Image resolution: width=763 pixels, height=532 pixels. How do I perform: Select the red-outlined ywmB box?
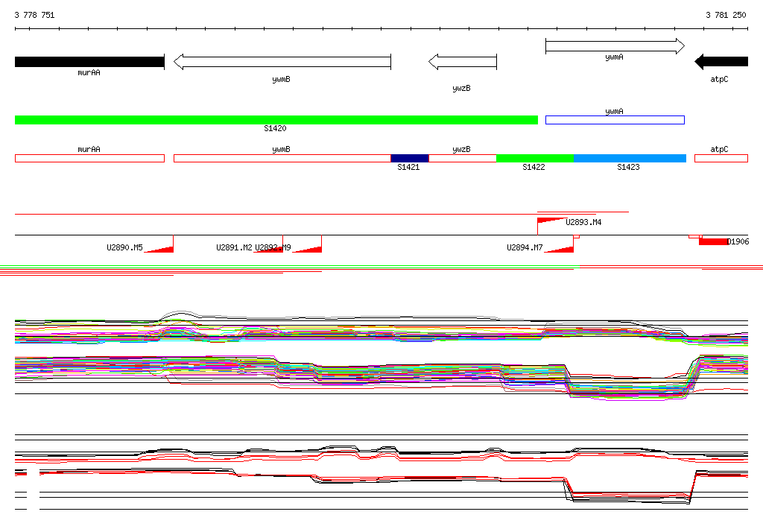282,158
